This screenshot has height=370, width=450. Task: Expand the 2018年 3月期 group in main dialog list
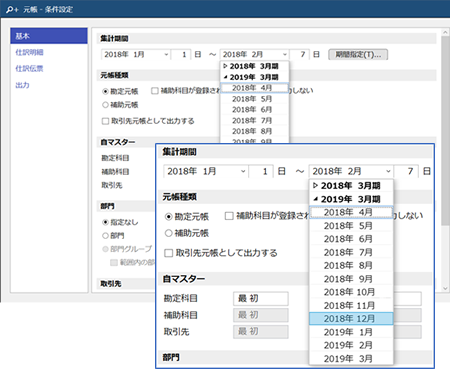[x=225, y=66]
